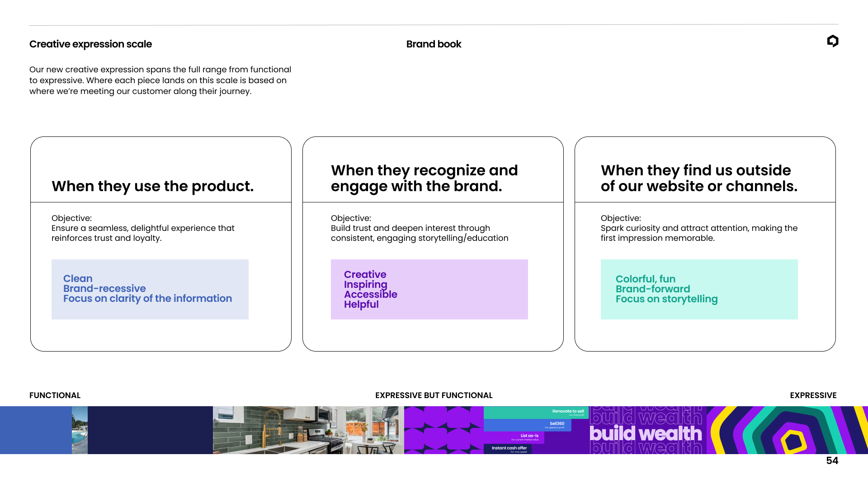Click the yellow hexagon logo in striped graphic
The height and width of the screenshot is (488, 868).
tap(794, 441)
